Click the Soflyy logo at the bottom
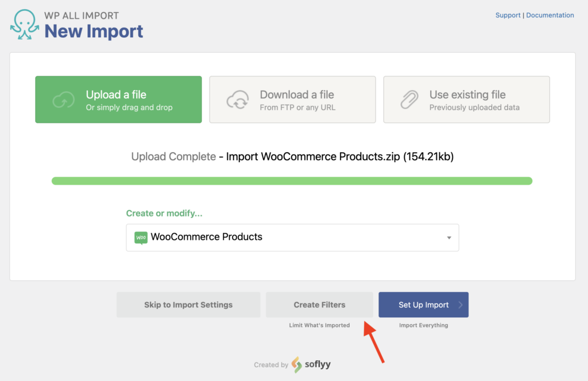This screenshot has width=588, height=381. (311, 365)
